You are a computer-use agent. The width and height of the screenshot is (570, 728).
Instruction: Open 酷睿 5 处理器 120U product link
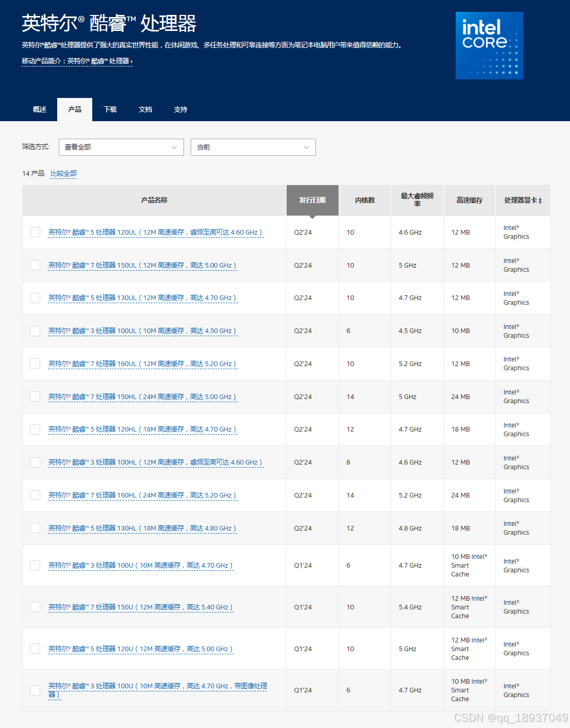tap(141, 649)
